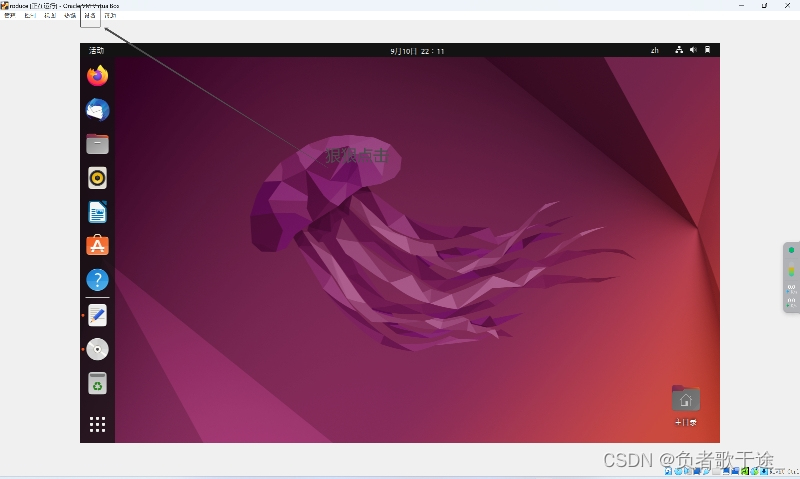Open the 帮助 menu in VirtualBox

tap(110, 16)
